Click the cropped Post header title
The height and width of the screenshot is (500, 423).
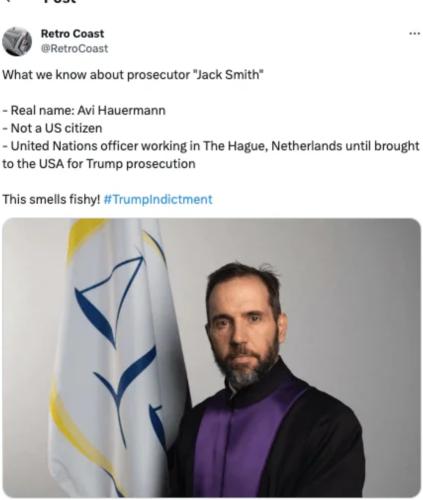click(60, 1)
